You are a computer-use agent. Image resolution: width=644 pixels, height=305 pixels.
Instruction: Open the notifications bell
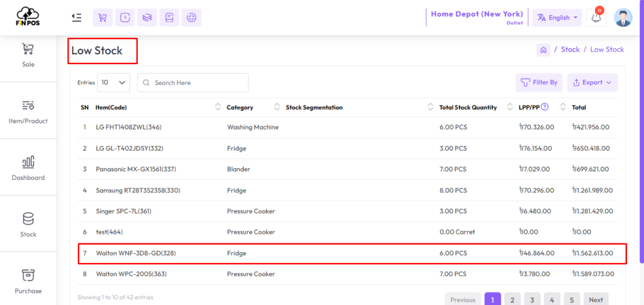(x=596, y=17)
